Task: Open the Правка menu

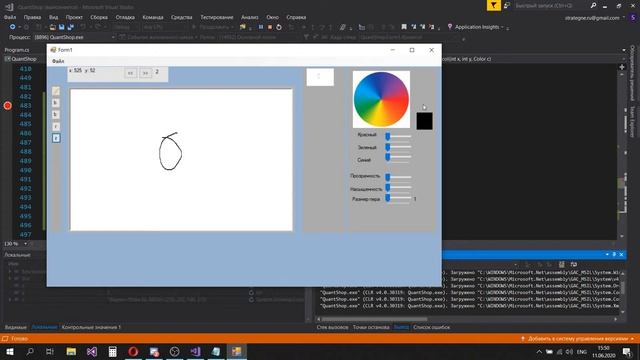Action: pos(32,17)
